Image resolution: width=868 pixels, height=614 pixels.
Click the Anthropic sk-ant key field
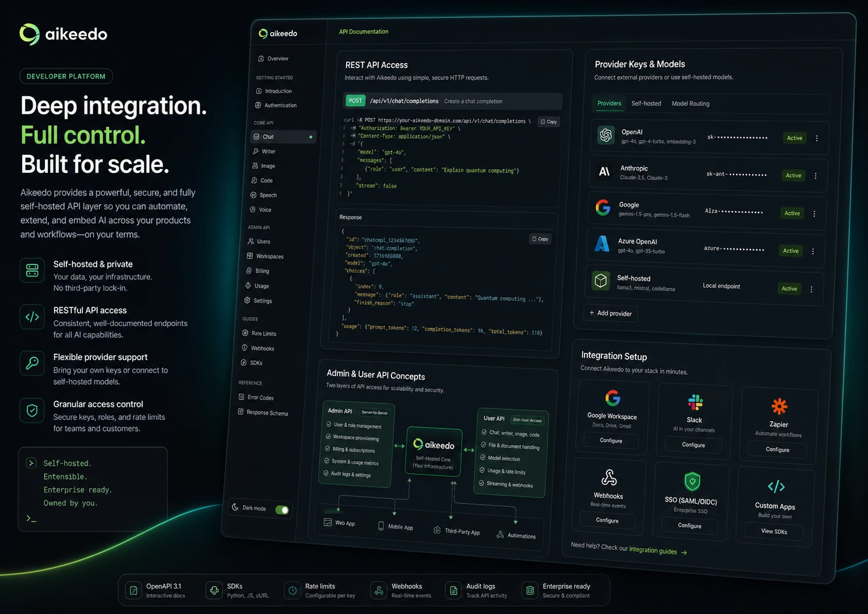point(736,174)
